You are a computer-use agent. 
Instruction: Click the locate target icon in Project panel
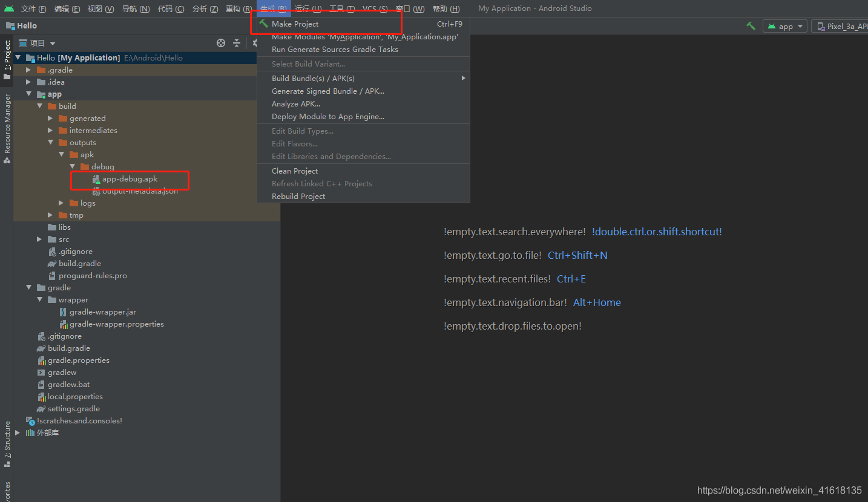[221, 43]
